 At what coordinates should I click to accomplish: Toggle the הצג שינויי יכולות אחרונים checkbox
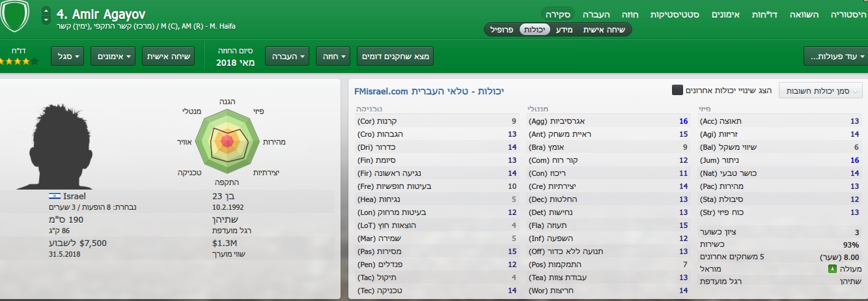(677, 90)
